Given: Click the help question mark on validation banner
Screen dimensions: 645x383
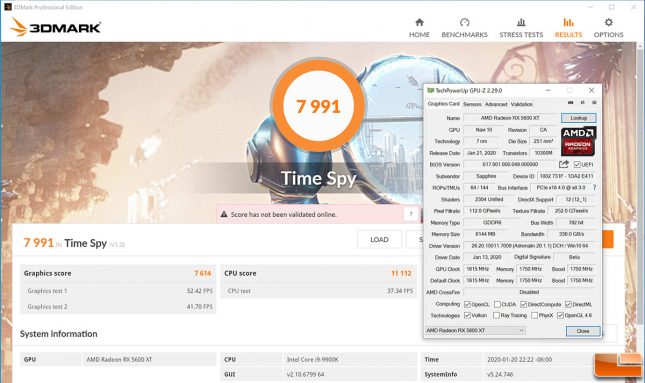Looking at the screenshot, I should (410, 214).
